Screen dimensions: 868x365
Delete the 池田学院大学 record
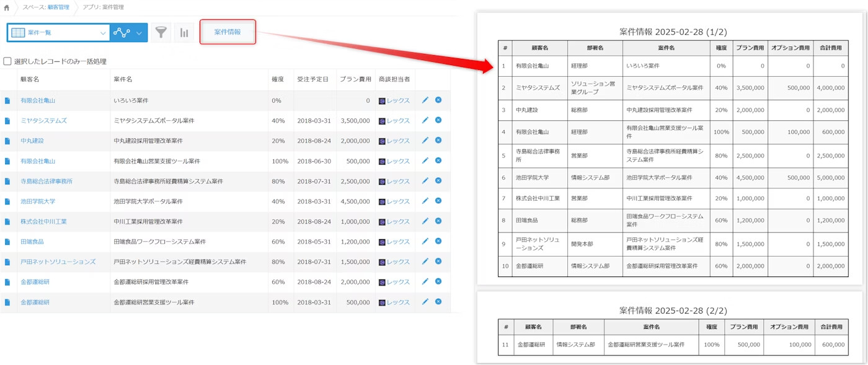[438, 201]
